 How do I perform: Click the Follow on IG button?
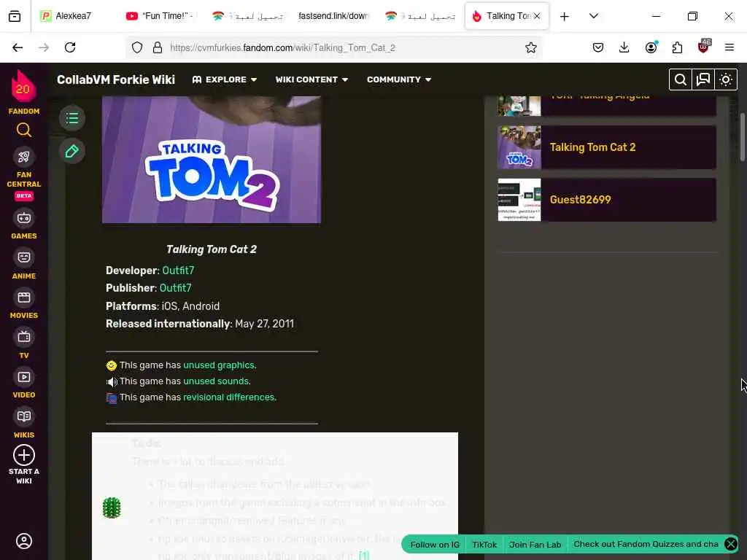pos(435,544)
